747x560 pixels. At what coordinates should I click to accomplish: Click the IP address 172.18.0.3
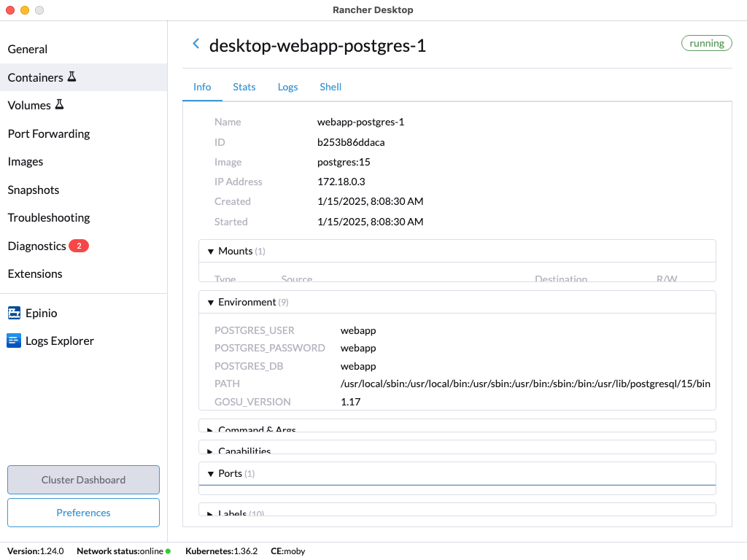(x=341, y=182)
